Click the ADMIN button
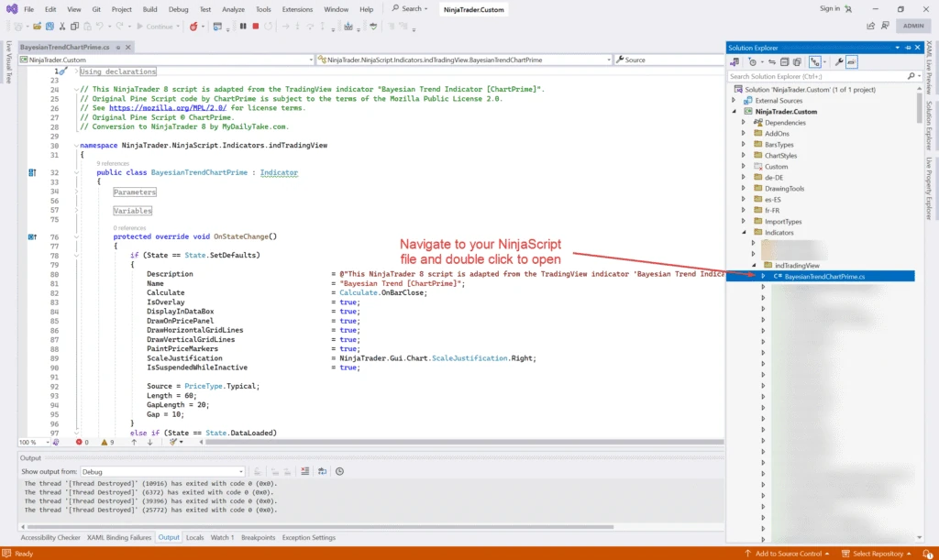This screenshot has height=560, width=939. click(913, 26)
